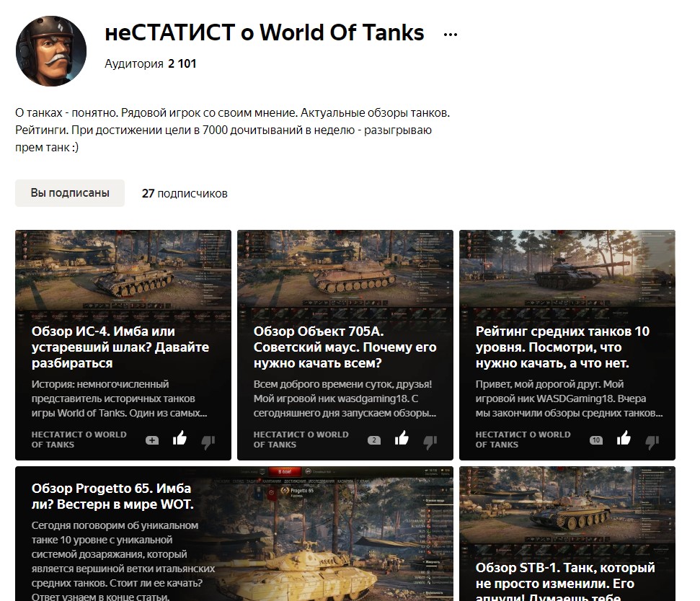
Task: Like the medium tanks rating card
Action: point(623,438)
